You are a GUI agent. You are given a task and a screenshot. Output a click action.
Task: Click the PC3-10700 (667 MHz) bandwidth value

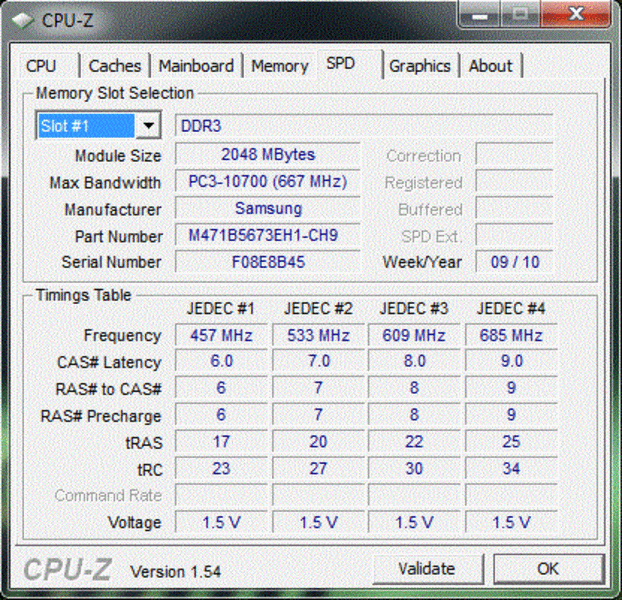pos(268,182)
